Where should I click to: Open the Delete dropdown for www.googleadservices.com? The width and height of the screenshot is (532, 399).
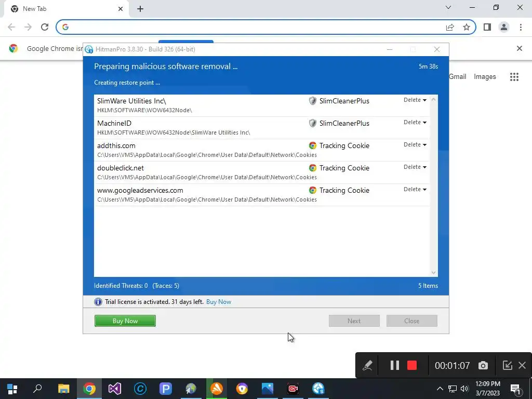415,190
